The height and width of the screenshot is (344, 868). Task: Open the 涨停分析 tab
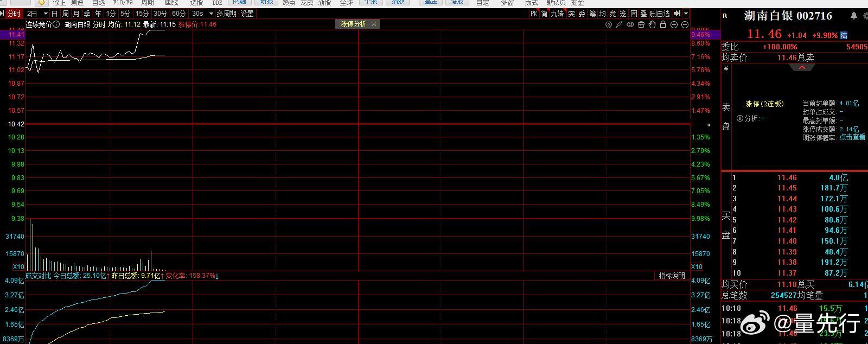[x=353, y=24]
